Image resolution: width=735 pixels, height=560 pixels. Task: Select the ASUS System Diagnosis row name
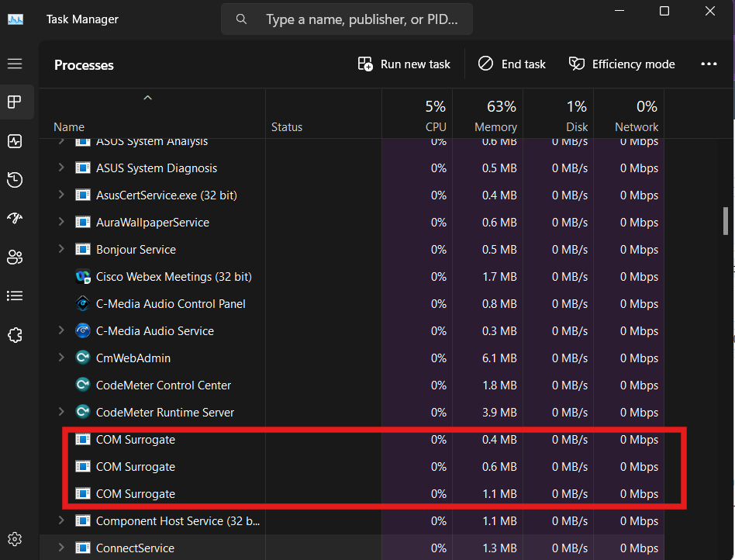click(x=157, y=168)
